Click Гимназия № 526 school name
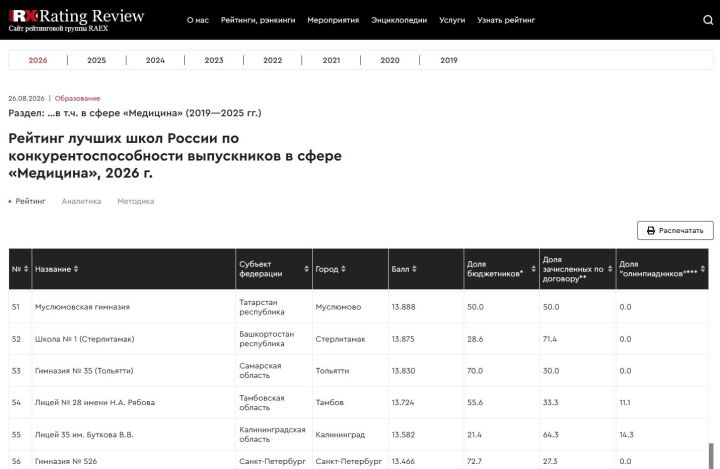This screenshot has width=720, height=469. [66, 461]
